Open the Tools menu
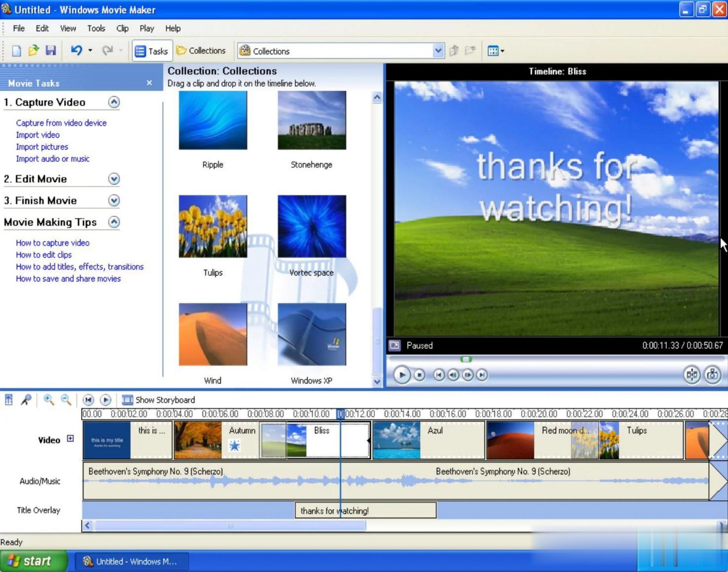 (x=96, y=28)
